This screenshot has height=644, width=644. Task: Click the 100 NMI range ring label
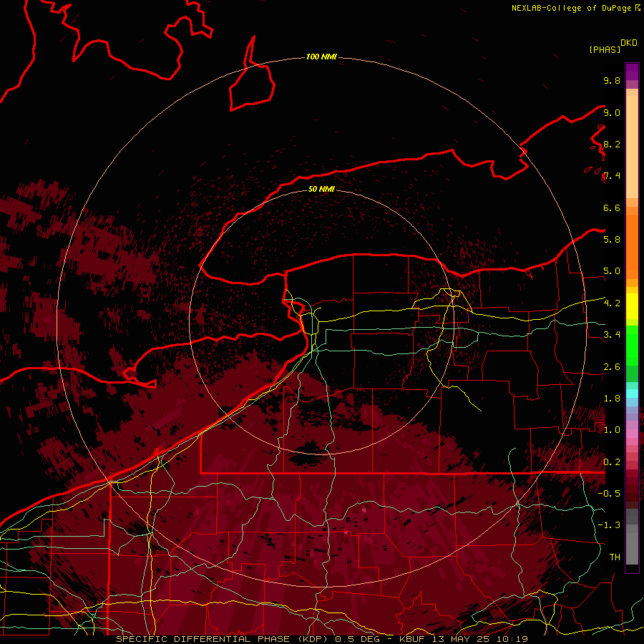(321, 57)
